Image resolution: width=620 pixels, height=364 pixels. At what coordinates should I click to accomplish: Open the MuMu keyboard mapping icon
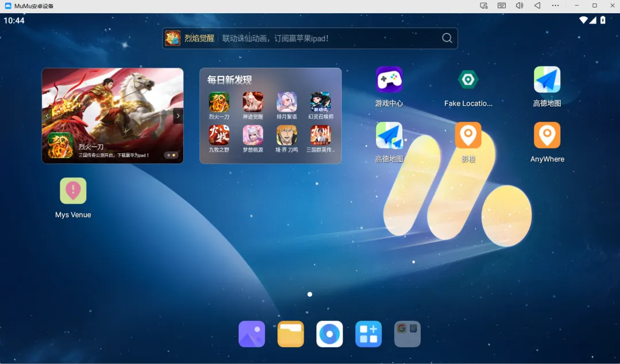tap(501, 6)
